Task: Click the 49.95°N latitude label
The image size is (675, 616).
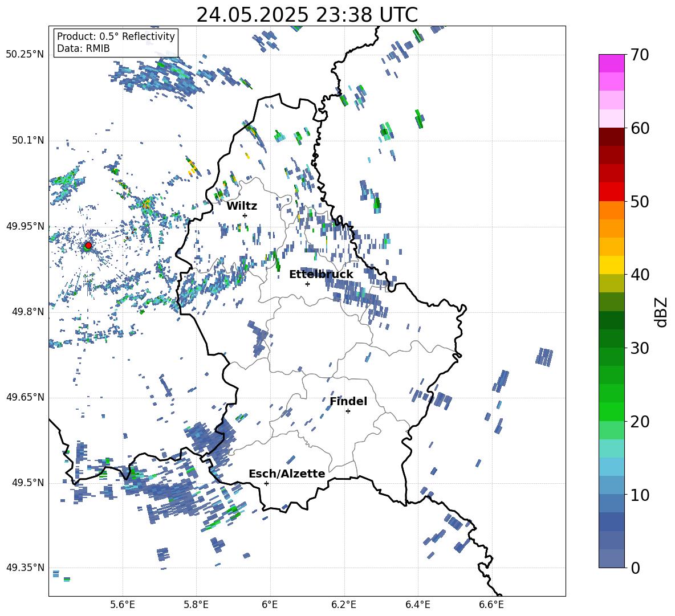Action: coord(25,226)
